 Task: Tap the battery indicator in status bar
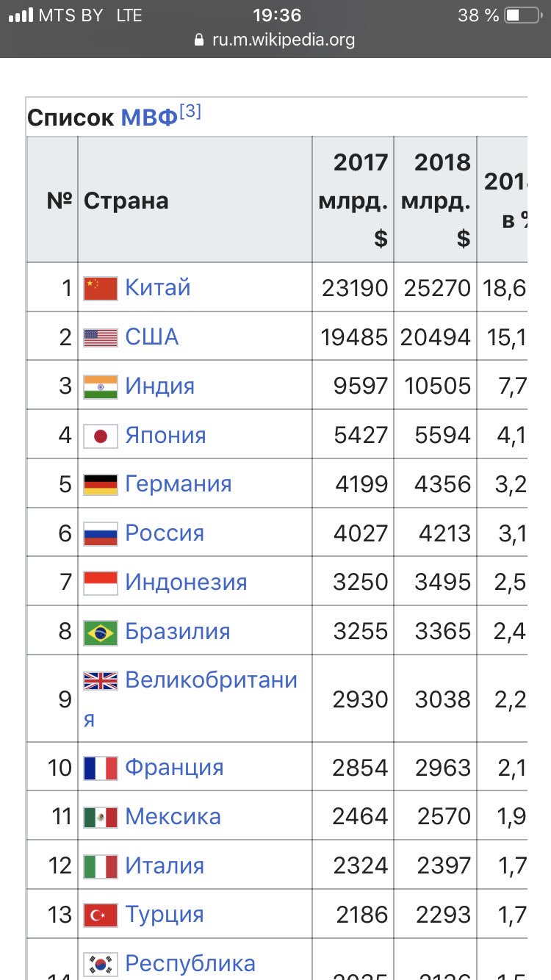point(522,15)
